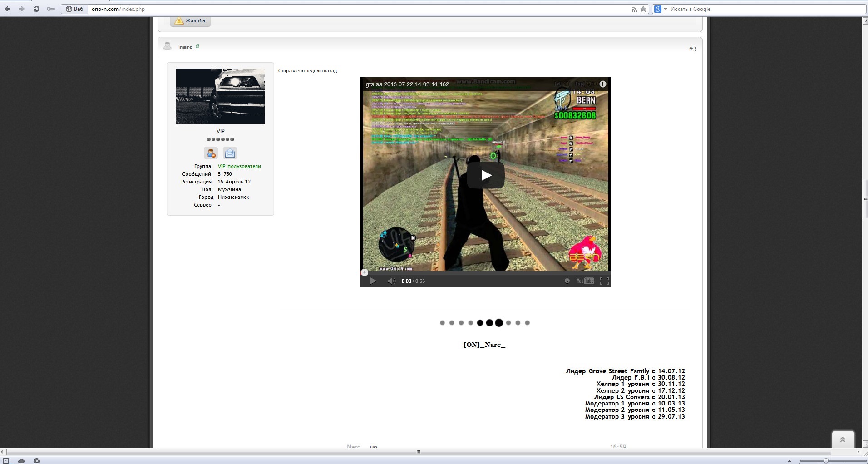The image size is (868, 464).
Task: Open the narc username link
Action: pyautogui.click(x=186, y=47)
